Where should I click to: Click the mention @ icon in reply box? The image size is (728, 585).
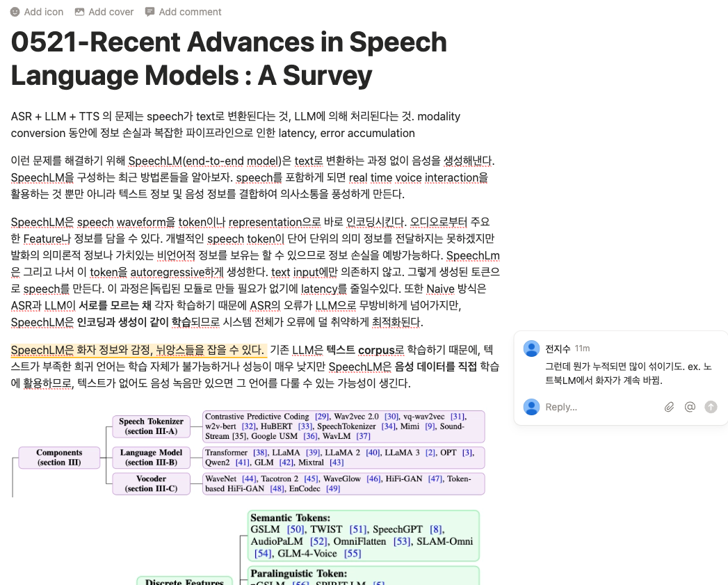click(x=690, y=407)
